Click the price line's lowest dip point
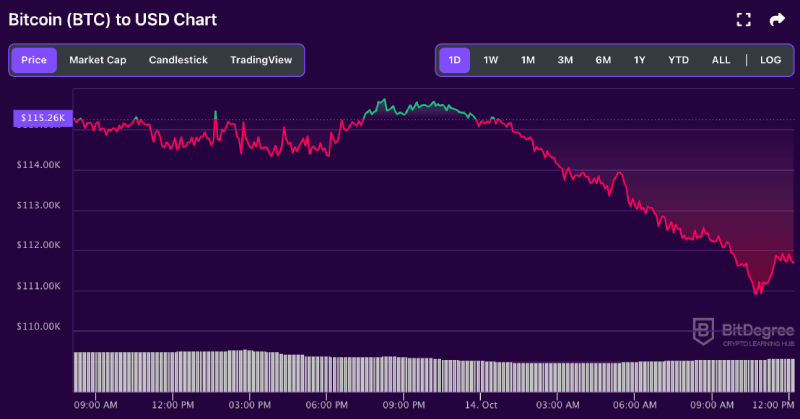 756,292
